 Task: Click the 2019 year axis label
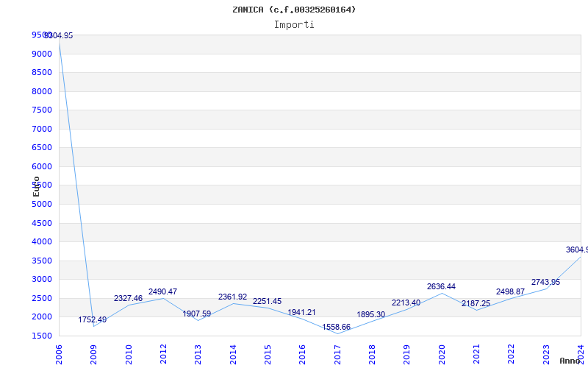(407, 355)
